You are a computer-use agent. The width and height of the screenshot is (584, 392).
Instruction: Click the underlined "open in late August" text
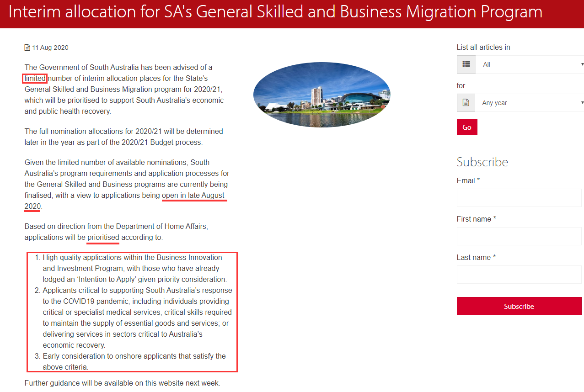click(x=193, y=196)
